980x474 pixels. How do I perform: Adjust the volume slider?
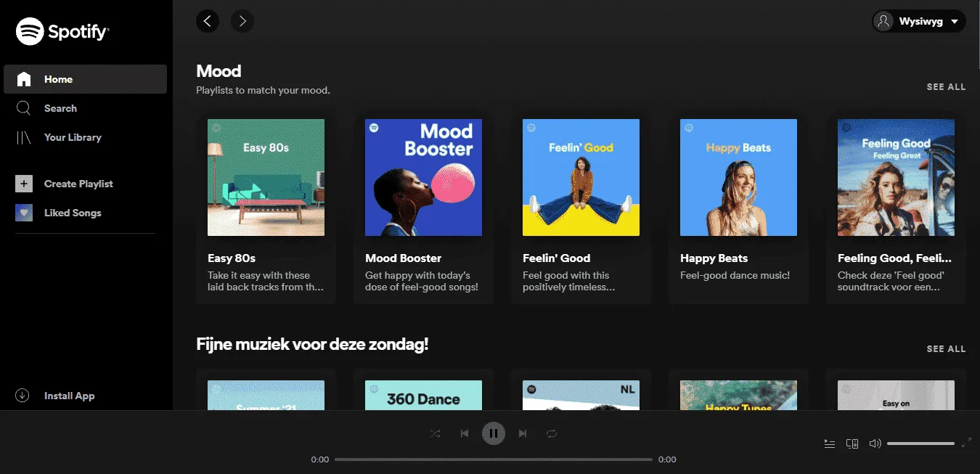[920, 444]
